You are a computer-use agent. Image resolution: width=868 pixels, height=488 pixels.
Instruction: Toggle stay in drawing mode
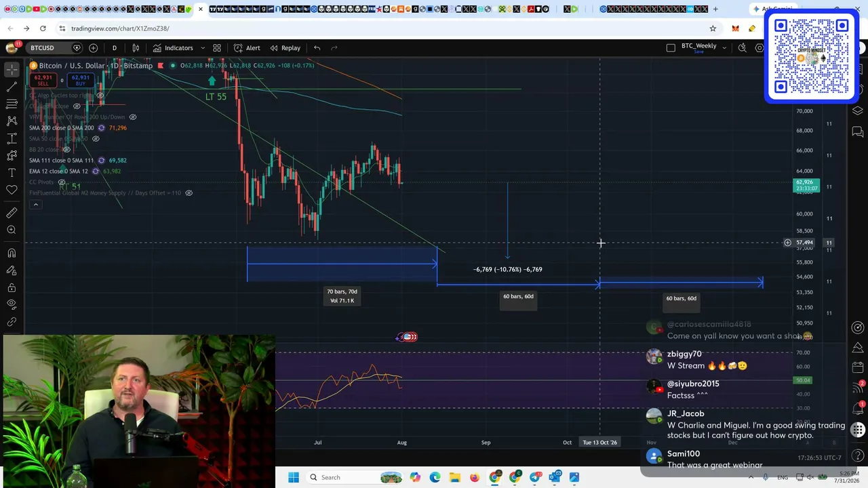click(12, 270)
